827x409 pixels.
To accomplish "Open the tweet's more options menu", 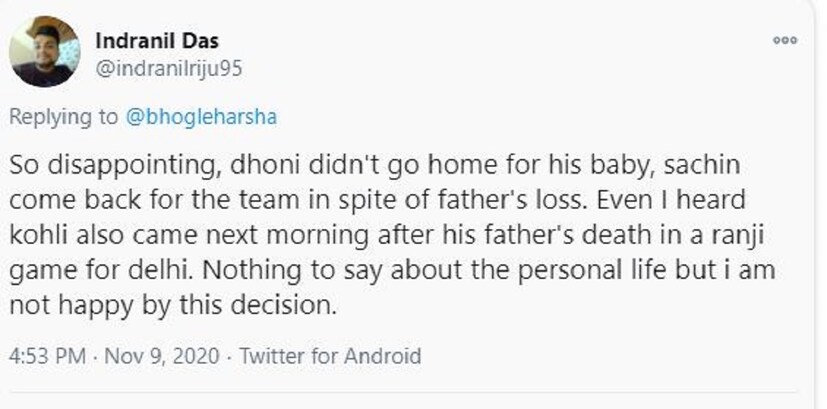I will (787, 40).
